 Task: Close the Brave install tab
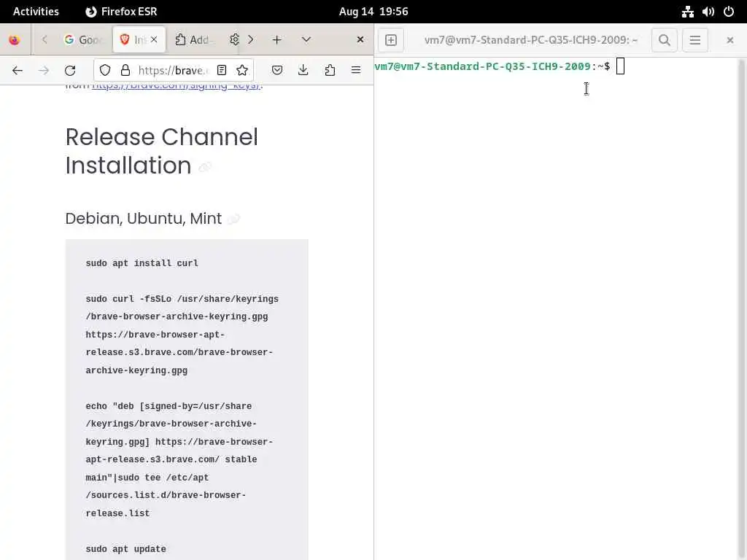(154, 40)
